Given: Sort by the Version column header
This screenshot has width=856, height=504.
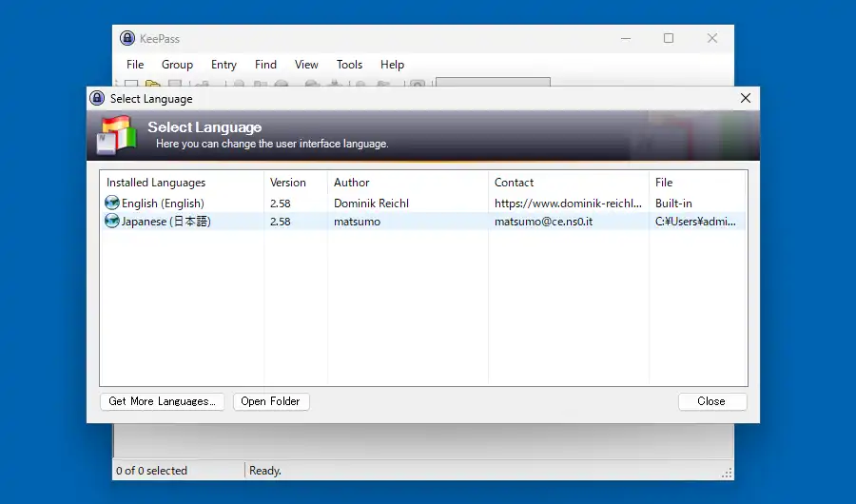Looking at the screenshot, I should (x=296, y=183).
